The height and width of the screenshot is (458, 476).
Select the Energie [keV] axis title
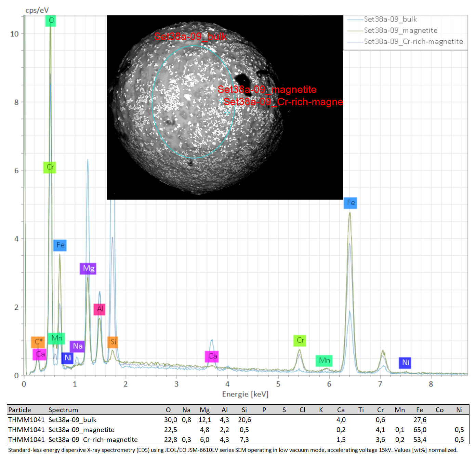[245, 394]
